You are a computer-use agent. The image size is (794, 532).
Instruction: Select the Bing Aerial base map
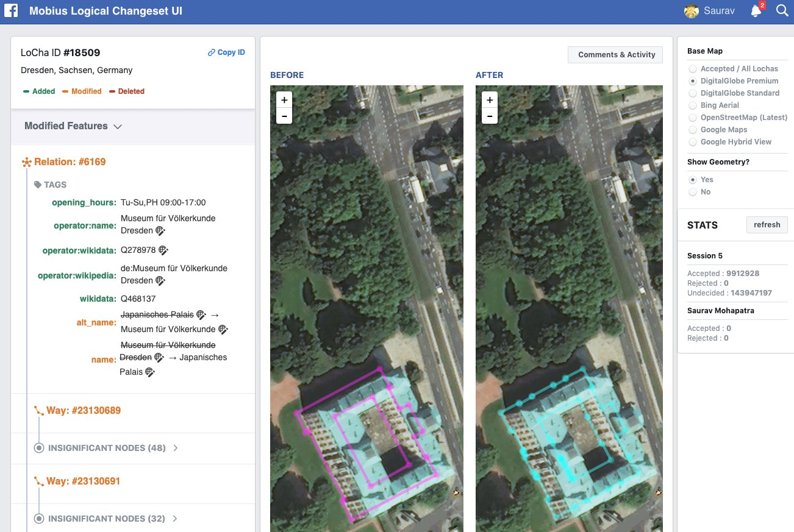point(693,105)
